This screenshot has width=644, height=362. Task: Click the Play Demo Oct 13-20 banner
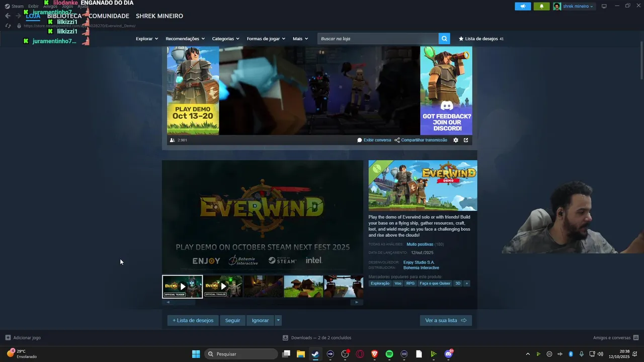193,90
